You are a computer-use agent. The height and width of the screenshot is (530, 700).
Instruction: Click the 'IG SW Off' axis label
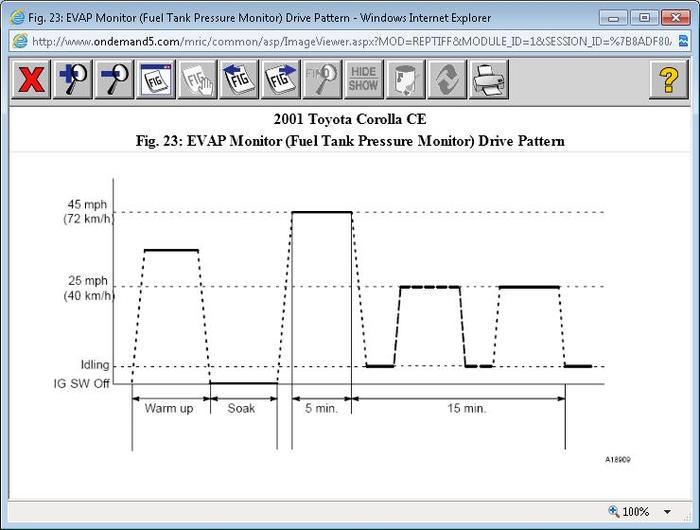(x=81, y=384)
